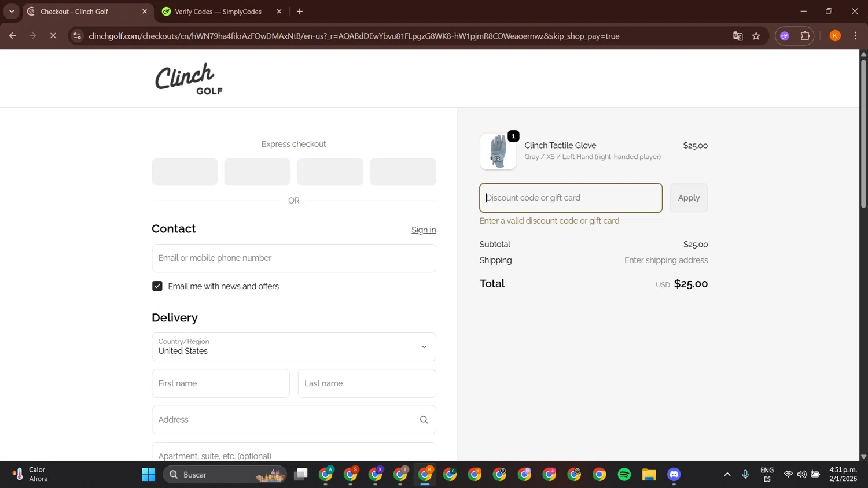Click the Enter shipping address text
868x488 pixels.
[x=666, y=260]
